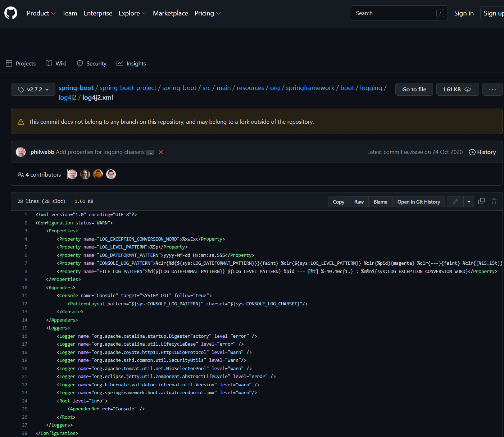The height and width of the screenshot is (437, 504).
Task: Open philwebb author profile
Action: 42,152
